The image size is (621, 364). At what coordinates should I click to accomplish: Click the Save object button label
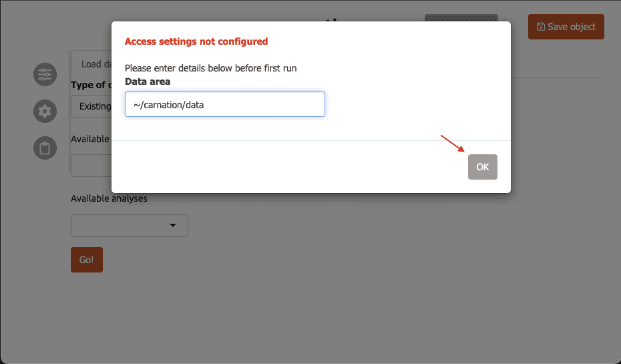(571, 27)
